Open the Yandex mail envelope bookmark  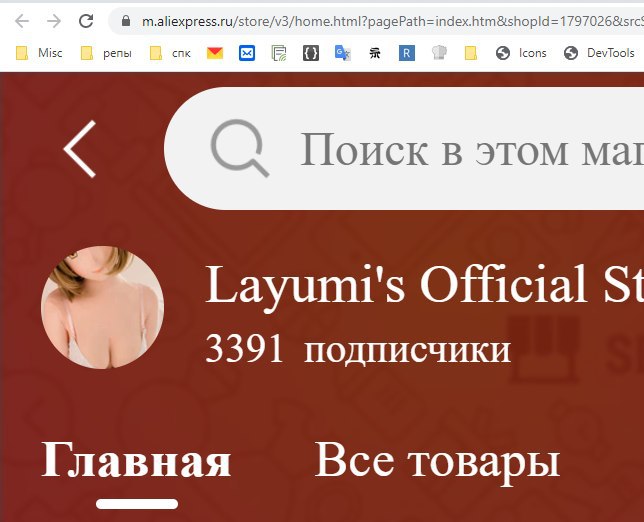pyautogui.click(x=215, y=53)
